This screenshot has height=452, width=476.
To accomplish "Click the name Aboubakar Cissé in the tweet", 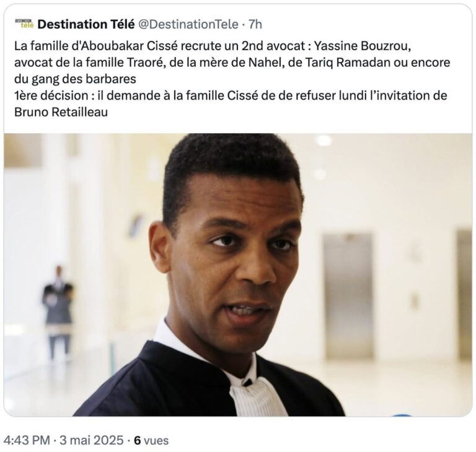I will tap(125, 46).
